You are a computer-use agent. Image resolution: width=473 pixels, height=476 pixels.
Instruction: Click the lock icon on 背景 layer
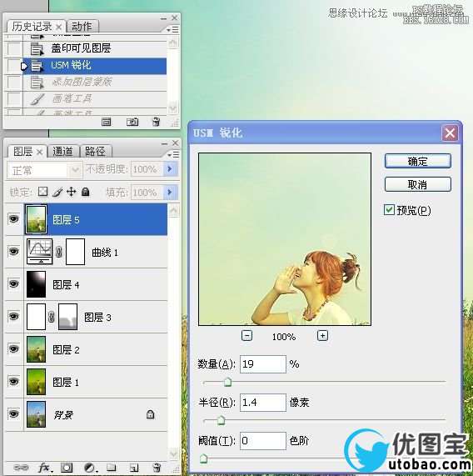tap(150, 414)
